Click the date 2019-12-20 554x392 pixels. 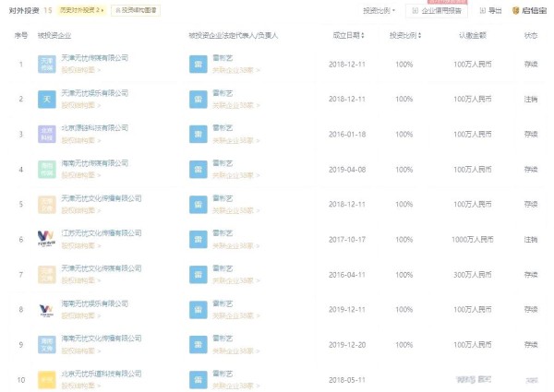tap(347, 344)
